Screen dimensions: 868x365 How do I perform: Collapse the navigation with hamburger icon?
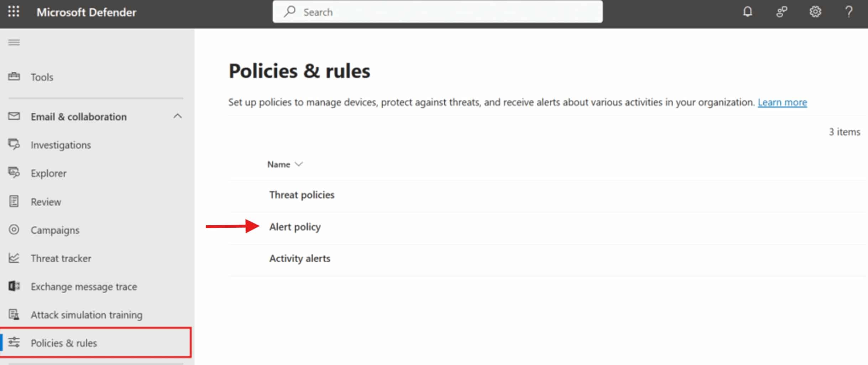click(14, 43)
